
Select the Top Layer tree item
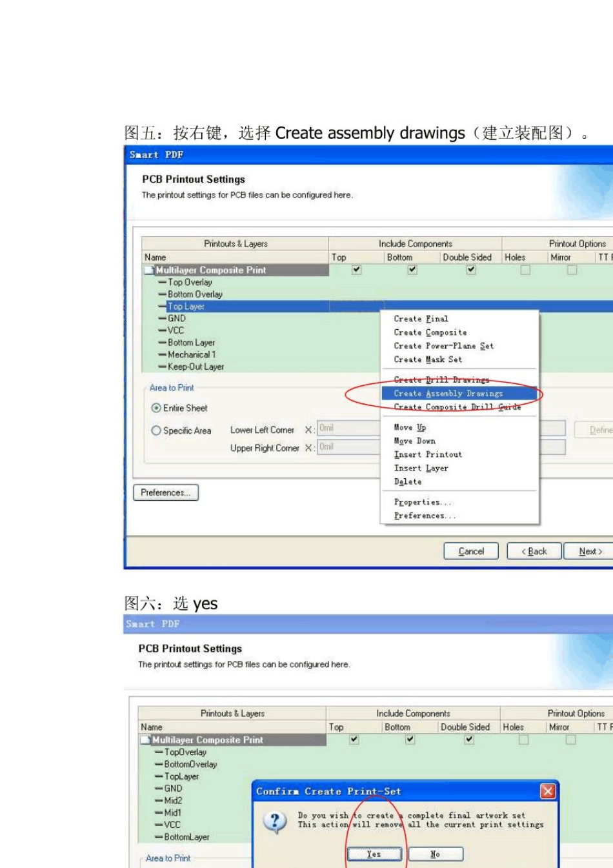tap(186, 307)
